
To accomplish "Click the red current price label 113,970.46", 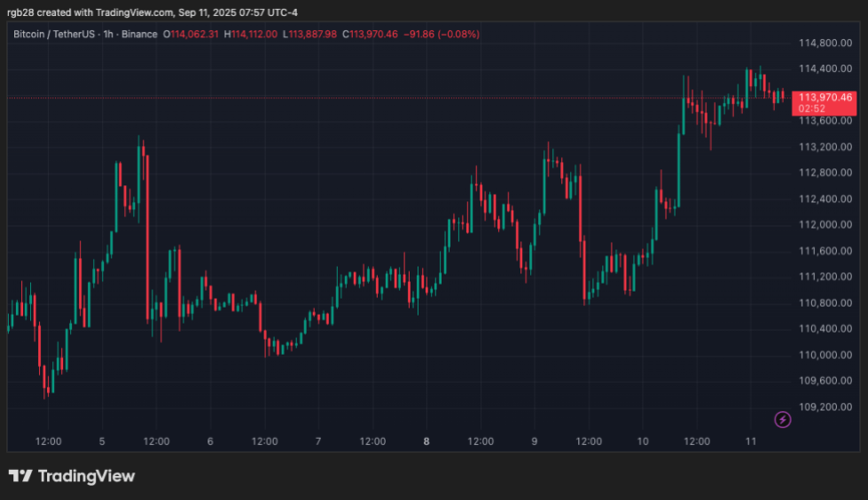I will 825,98.
